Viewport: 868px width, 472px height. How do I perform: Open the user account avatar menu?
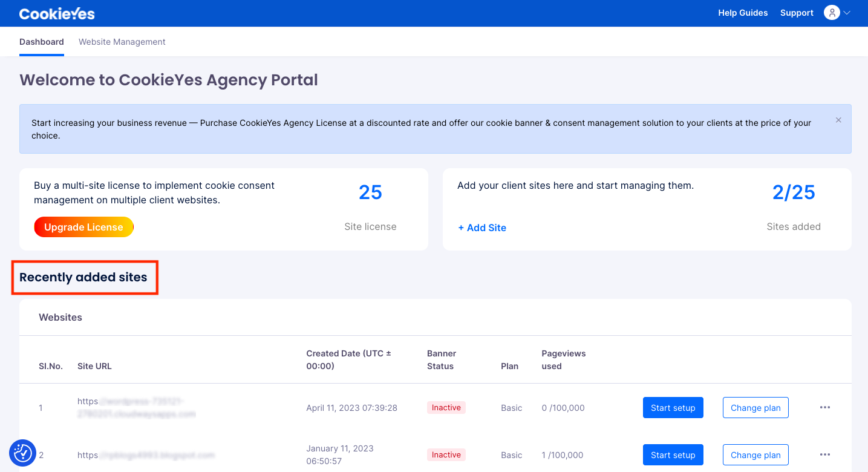[x=832, y=13]
